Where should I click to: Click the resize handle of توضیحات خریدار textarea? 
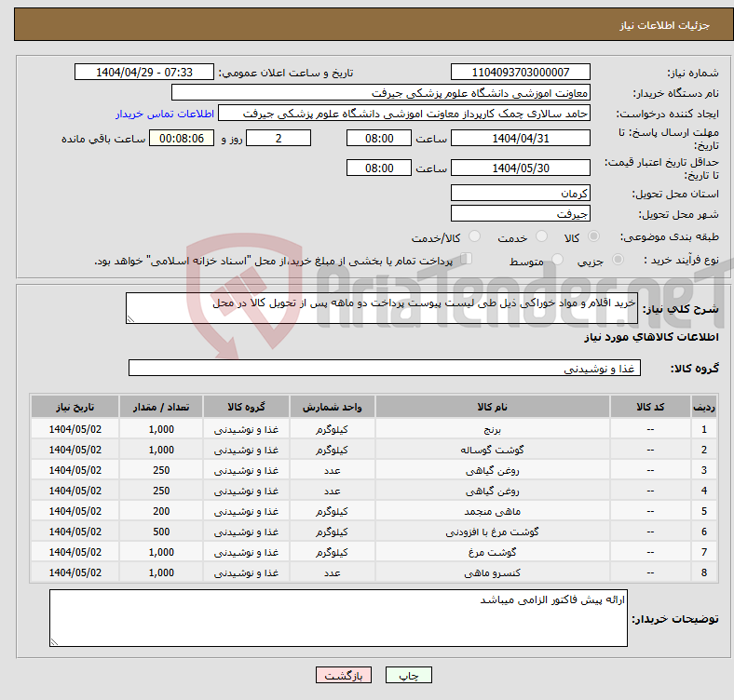point(54,642)
